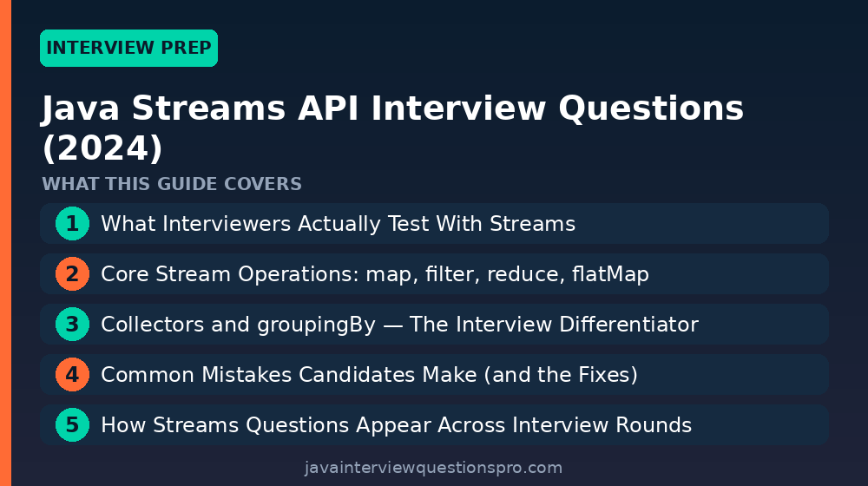Click the orange number 4 circle badge

pos(73,375)
